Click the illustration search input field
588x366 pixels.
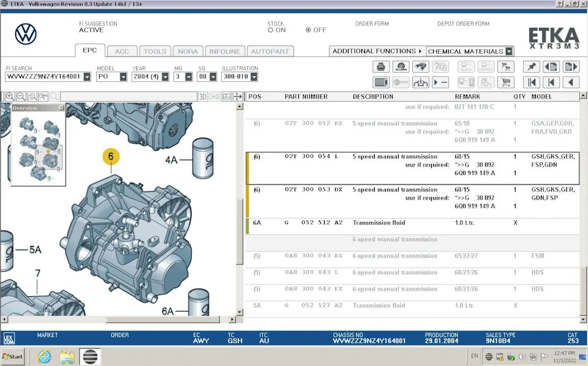point(129,97)
